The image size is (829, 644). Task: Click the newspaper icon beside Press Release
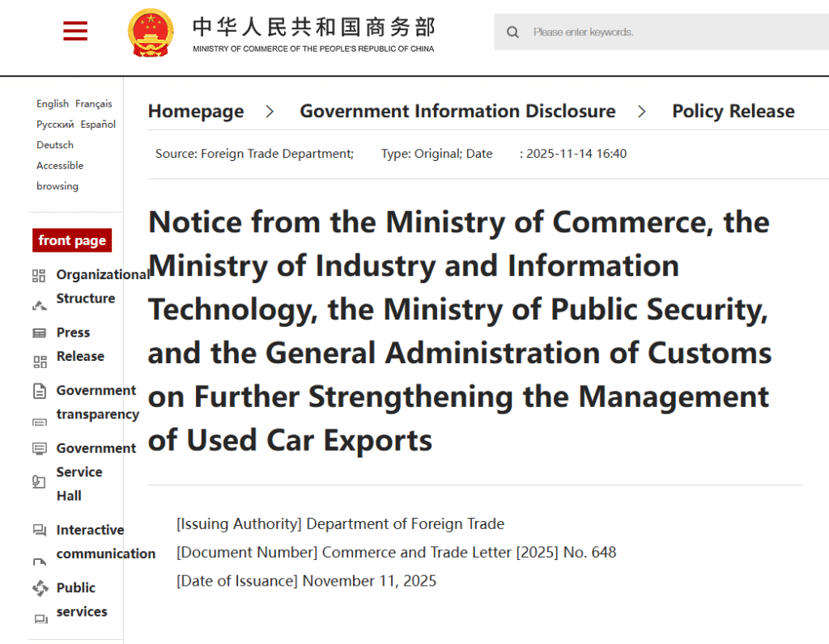pyautogui.click(x=39, y=333)
